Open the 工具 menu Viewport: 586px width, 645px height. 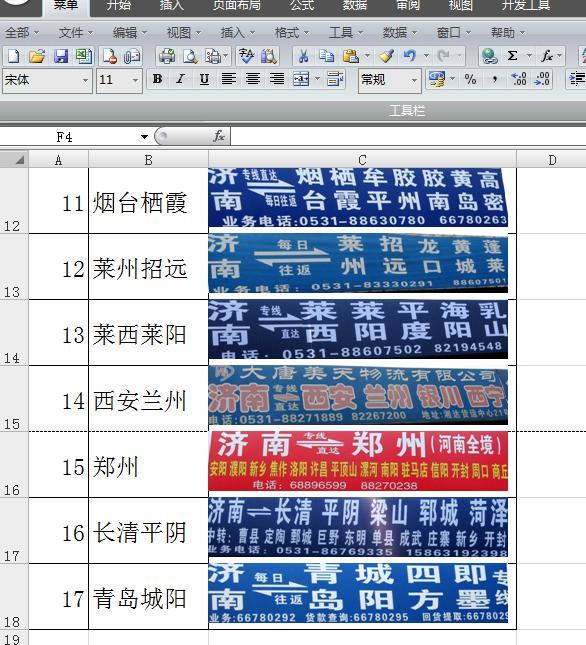tap(346, 32)
